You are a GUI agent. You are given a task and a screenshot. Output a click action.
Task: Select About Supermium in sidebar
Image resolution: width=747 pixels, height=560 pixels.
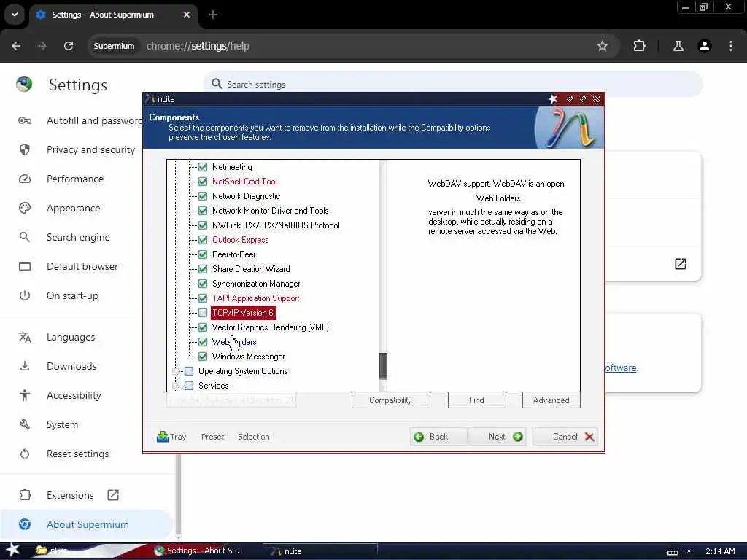(x=88, y=524)
